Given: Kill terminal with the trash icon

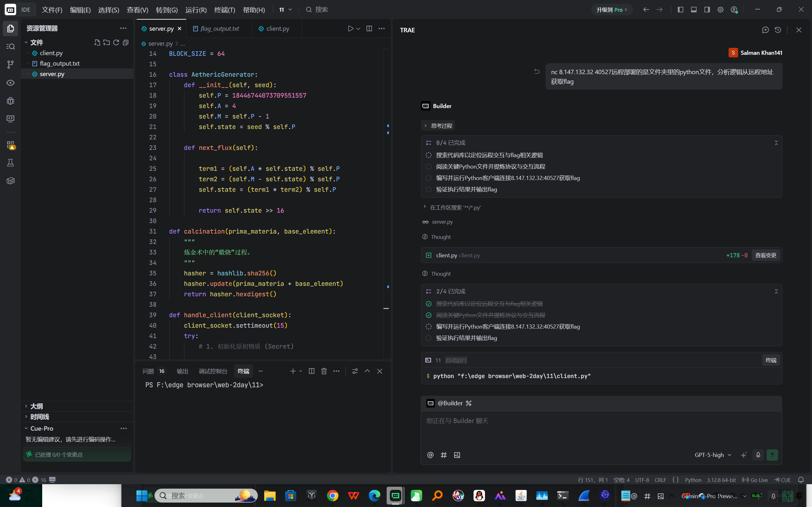Looking at the screenshot, I should click(x=324, y=371).
